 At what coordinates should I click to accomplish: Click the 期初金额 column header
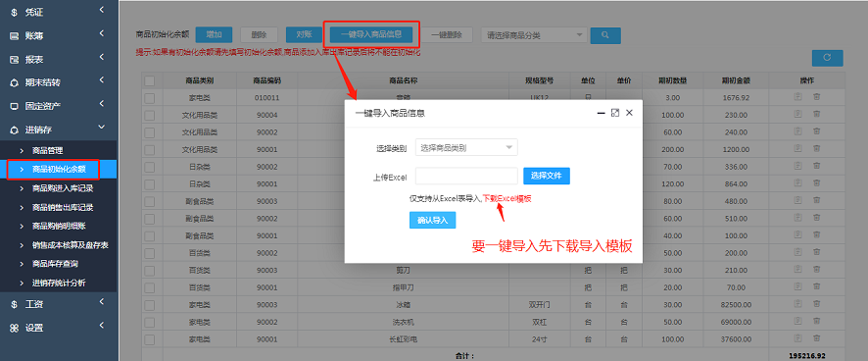click(x=736, y=81)
